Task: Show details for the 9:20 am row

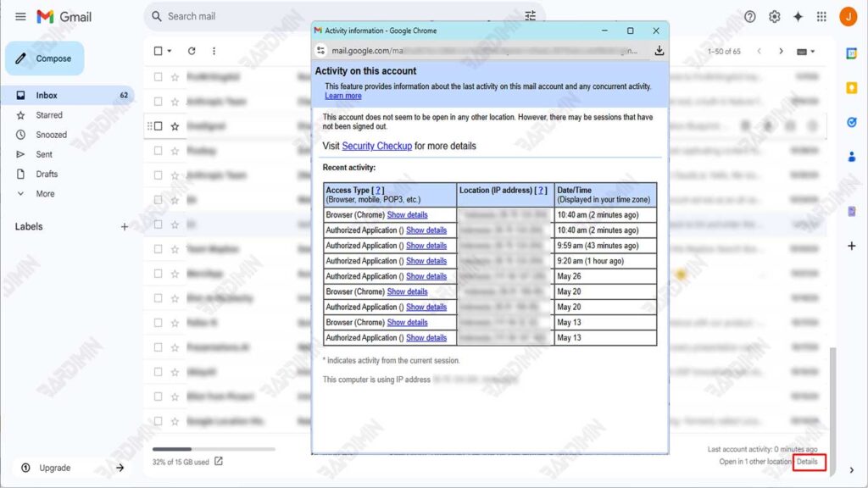Action: 426,261
